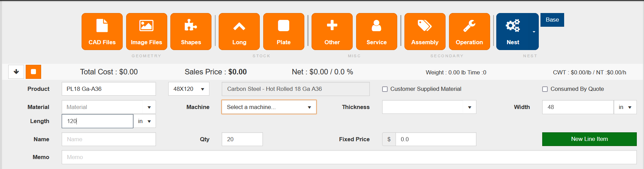The image size is (644, 169).
Task: Click the Operation wrench button
Action: [469, 32]
